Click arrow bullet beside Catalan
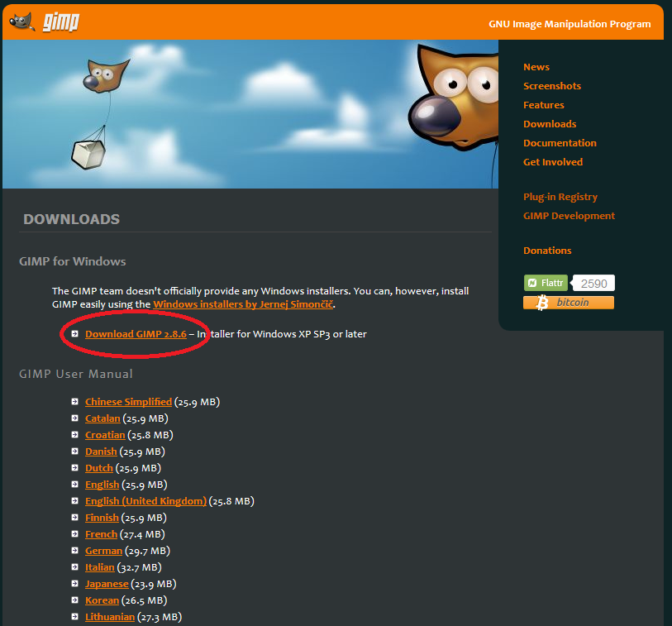The width and height of the screenshot is (672, 626). (x=75, y=418)
